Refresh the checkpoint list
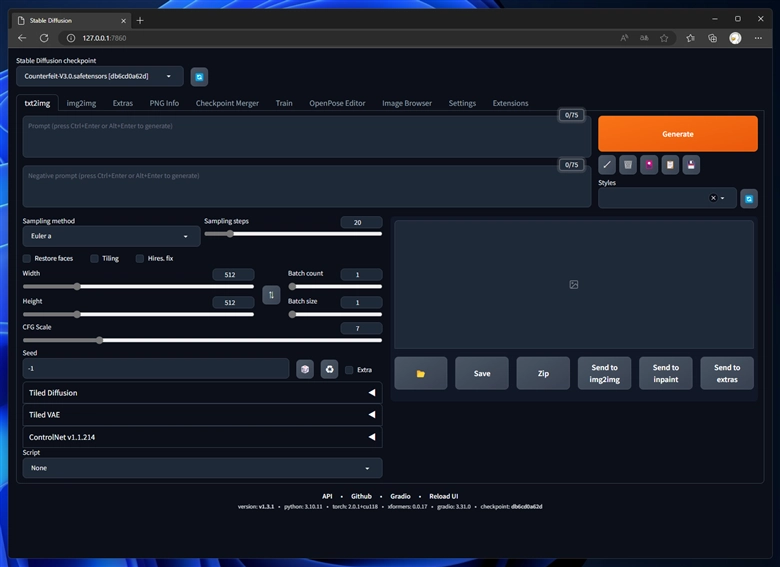780x567 pixels. [x=200, y=76]
